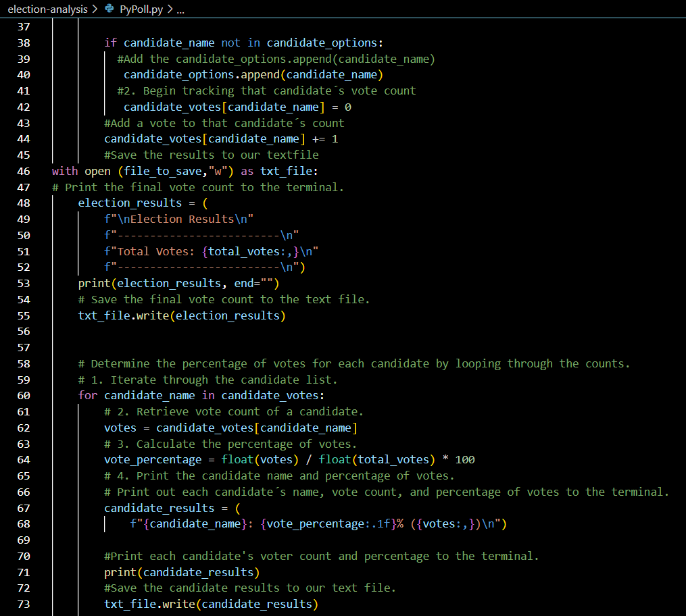Click the Python file icon in breadcrumb
Viewport: 686px width, 616px height.
click(109, 9)
